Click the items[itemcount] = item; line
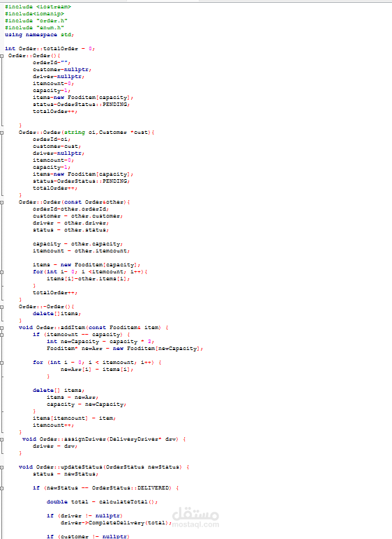392x539 pixels. (74, 418)
